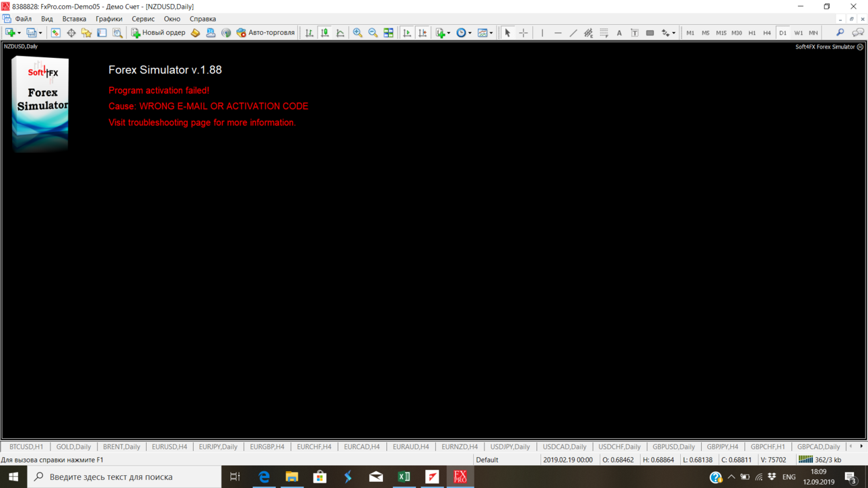Toggle the Data Window crosshair icon
The image size is (868, 488).
(71, 32)
